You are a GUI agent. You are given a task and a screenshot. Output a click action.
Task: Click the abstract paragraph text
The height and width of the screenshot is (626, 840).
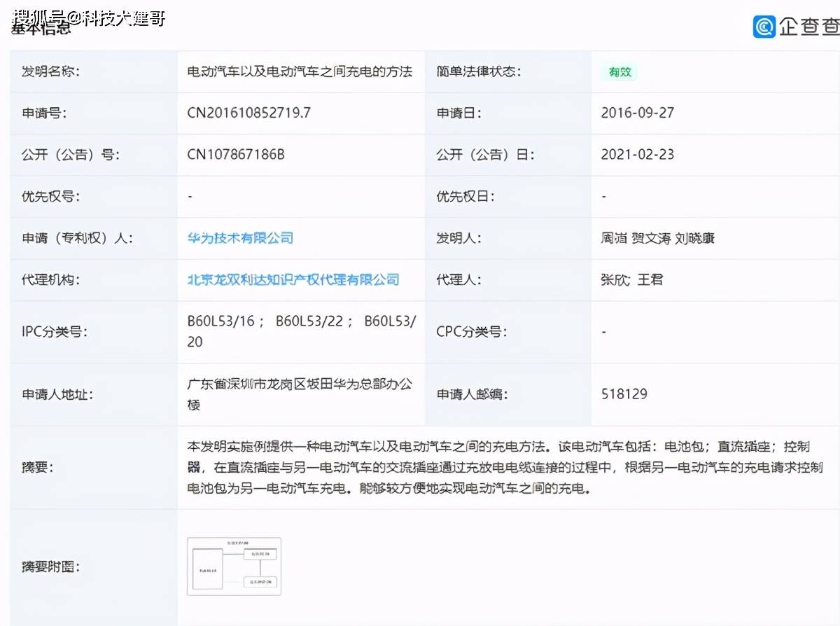click(505, 467)
